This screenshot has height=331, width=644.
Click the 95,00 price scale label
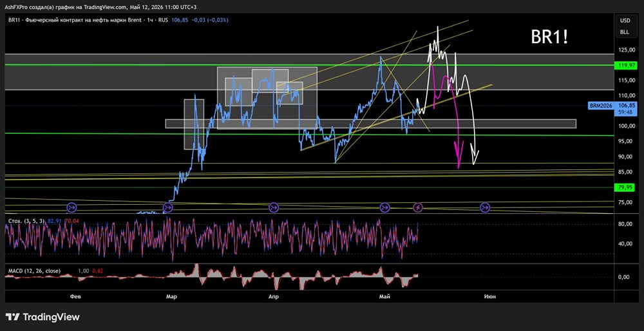pyautogui.click(x=627, y=141)
